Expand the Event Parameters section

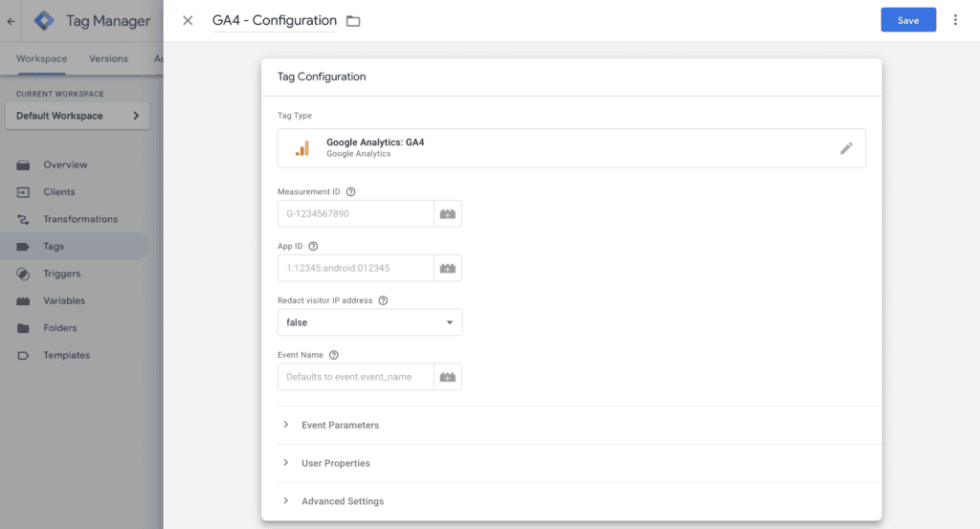coord(340,425)
